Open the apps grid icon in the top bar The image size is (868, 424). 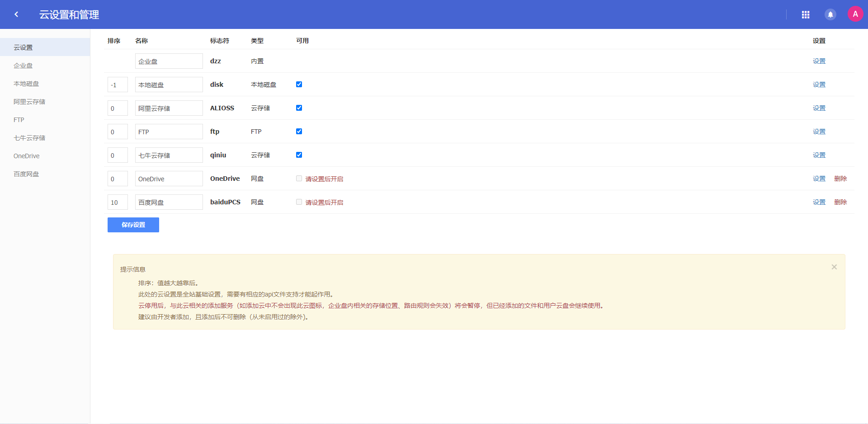click(806, 14)
